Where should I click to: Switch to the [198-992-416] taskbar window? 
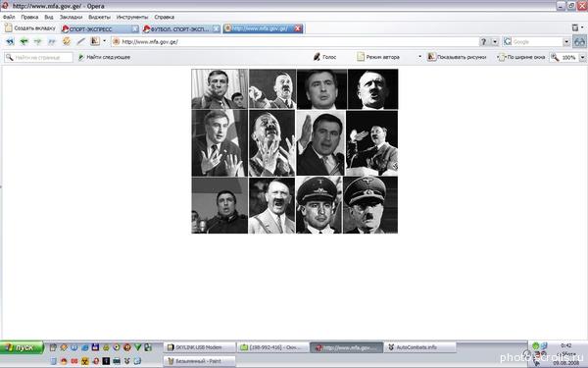click(273, 347)
